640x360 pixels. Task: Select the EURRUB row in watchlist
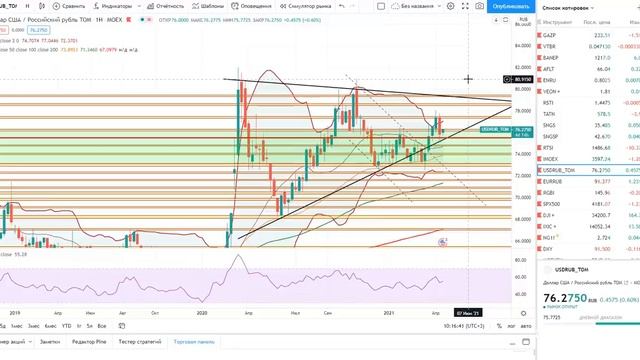[589, 181]
